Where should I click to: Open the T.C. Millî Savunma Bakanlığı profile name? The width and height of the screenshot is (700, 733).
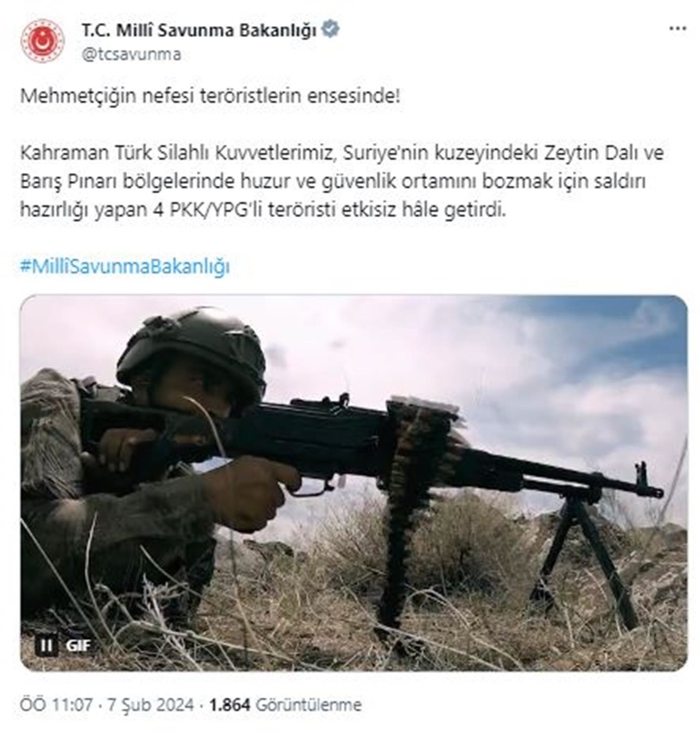[199, 30]
